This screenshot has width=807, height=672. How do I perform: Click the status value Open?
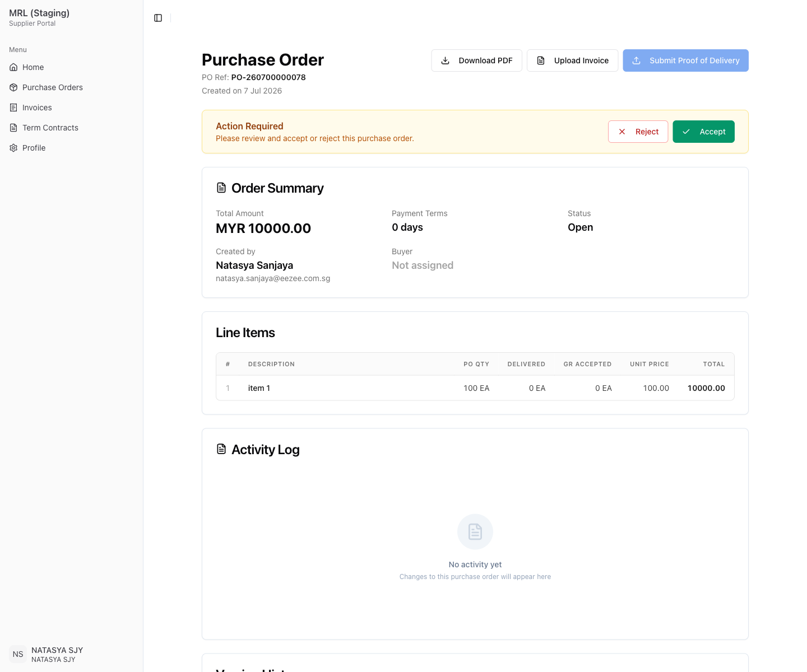(580, 227)
